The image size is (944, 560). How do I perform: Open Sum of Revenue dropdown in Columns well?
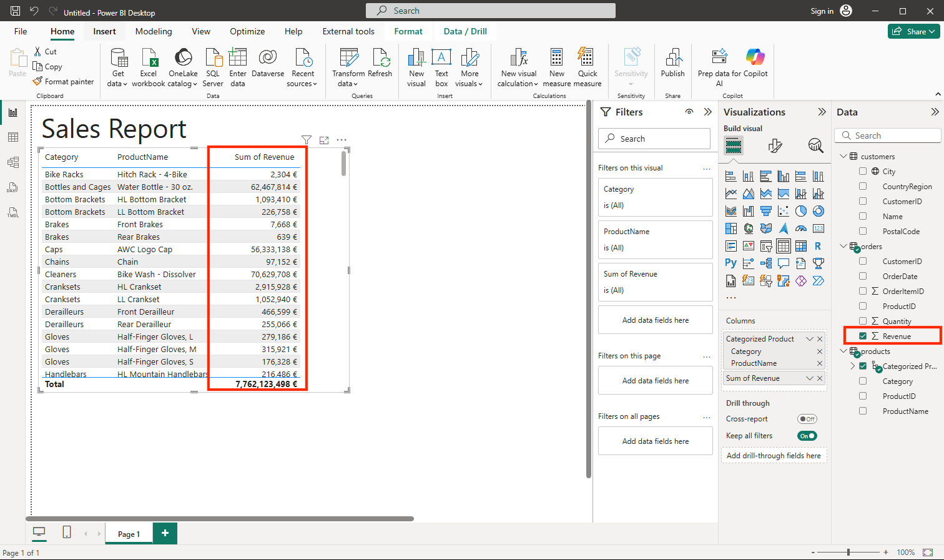click(810, 378)
